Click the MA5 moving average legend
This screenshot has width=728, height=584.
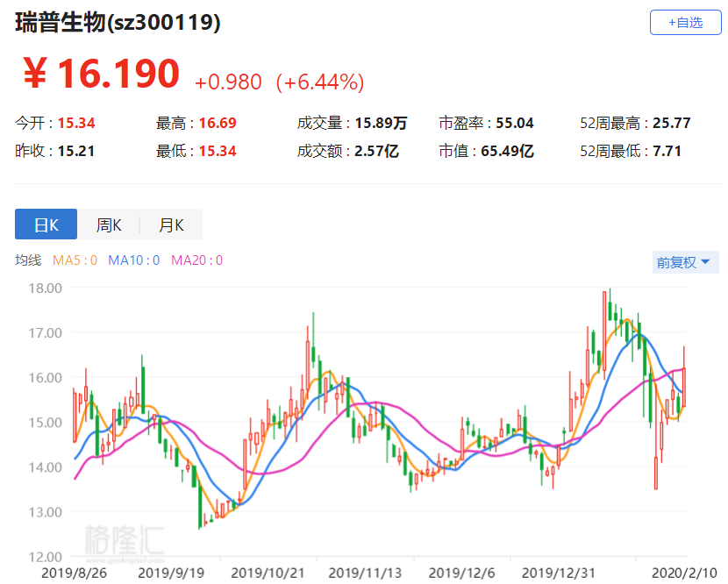click(x=75, y=260)
